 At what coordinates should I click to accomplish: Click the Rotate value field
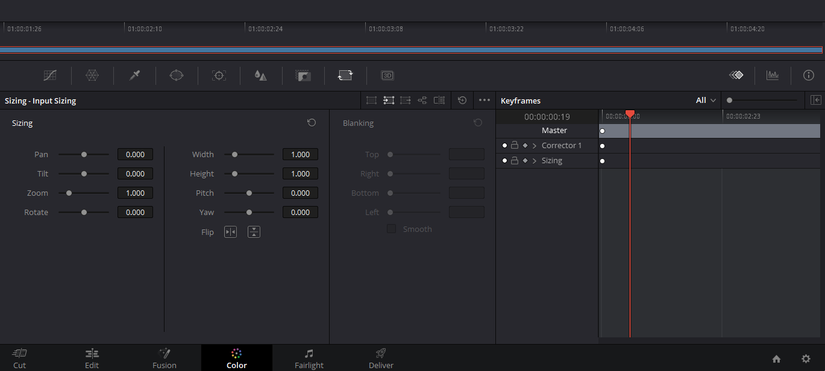(x=135, y=212)
